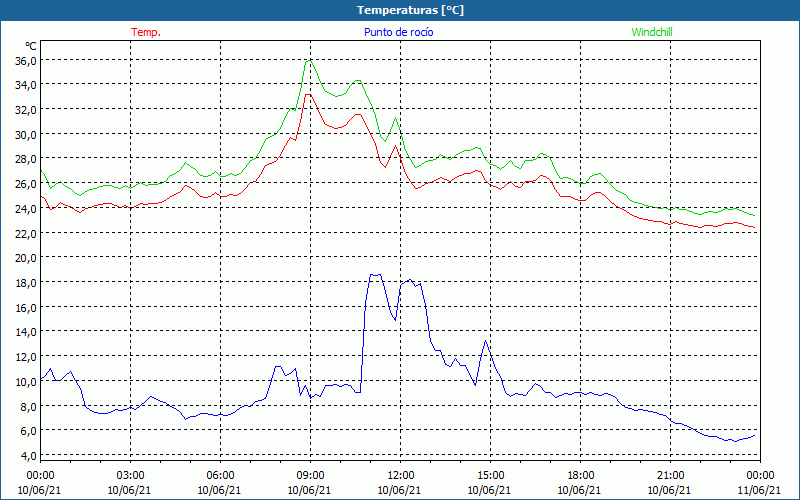Click the 34,0 y-axis value
The image size is (800, 500).
(26, 85)
